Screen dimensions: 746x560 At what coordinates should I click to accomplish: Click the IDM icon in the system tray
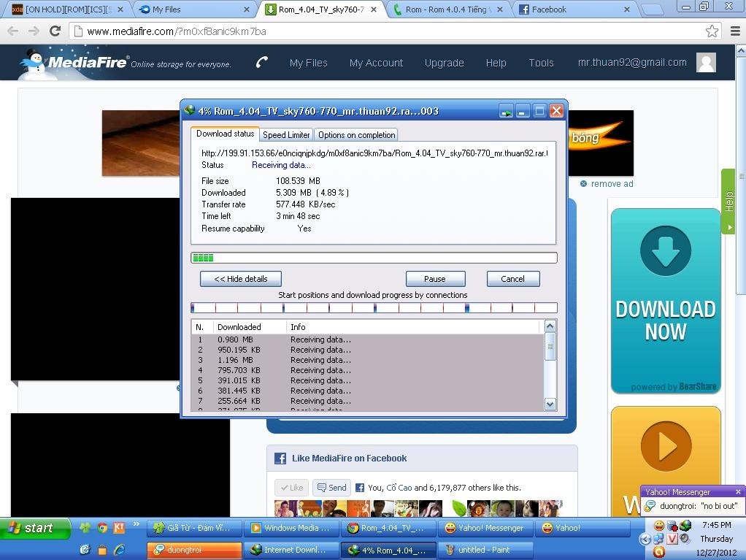pos(685,526)
